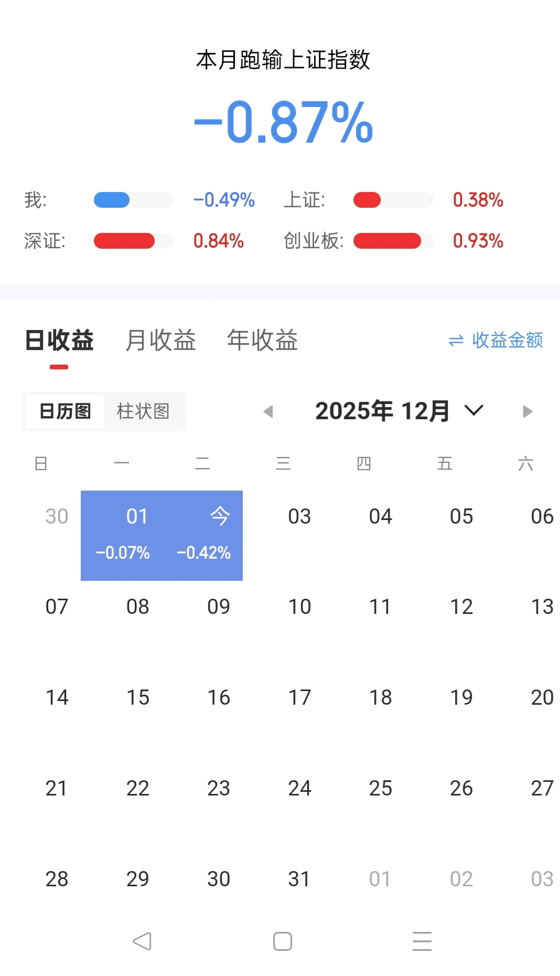Tap the swap arrows beside 收益金额
This screenshot has height=976, width=560.
click(456, 341)
